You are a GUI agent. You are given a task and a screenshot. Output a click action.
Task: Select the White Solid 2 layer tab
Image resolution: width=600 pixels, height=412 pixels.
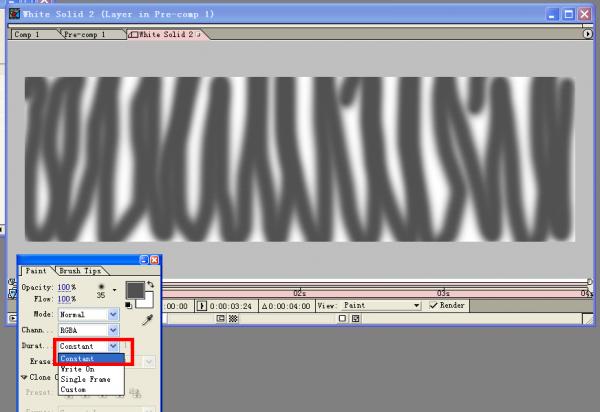point(166,34)
